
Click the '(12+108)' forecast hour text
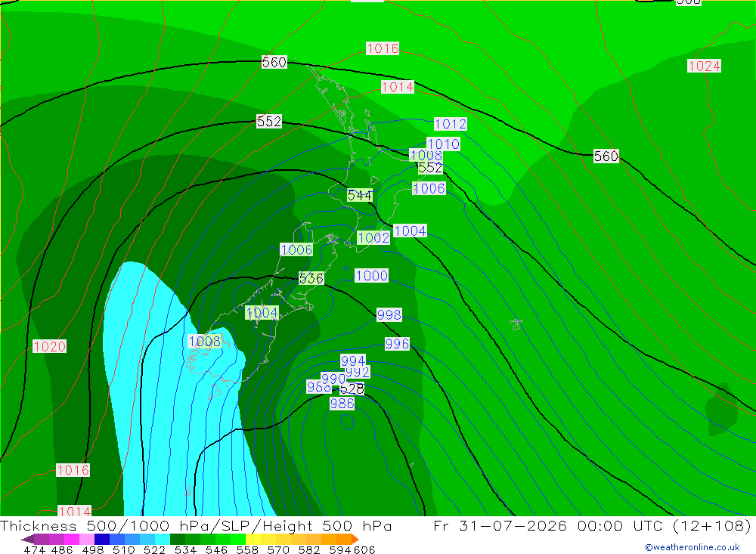712,525
